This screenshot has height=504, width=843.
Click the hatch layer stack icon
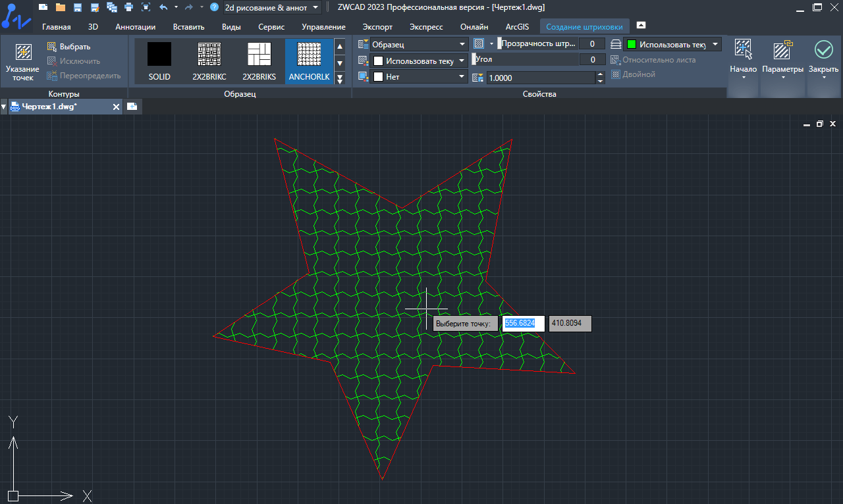(x=616, y=44)
